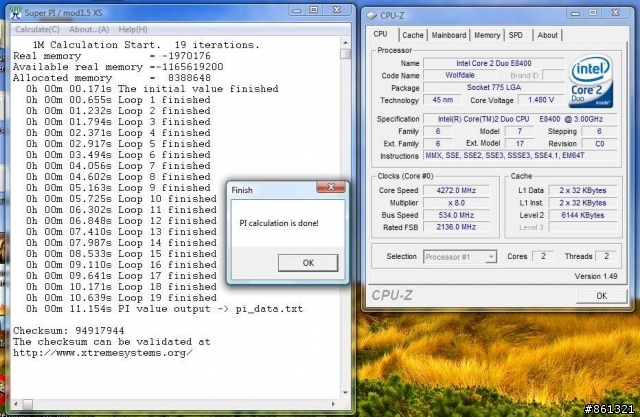Screen dimensions: 640x417
Task: Click the Super PI scroll up arrow
Action: coord(345,42)
